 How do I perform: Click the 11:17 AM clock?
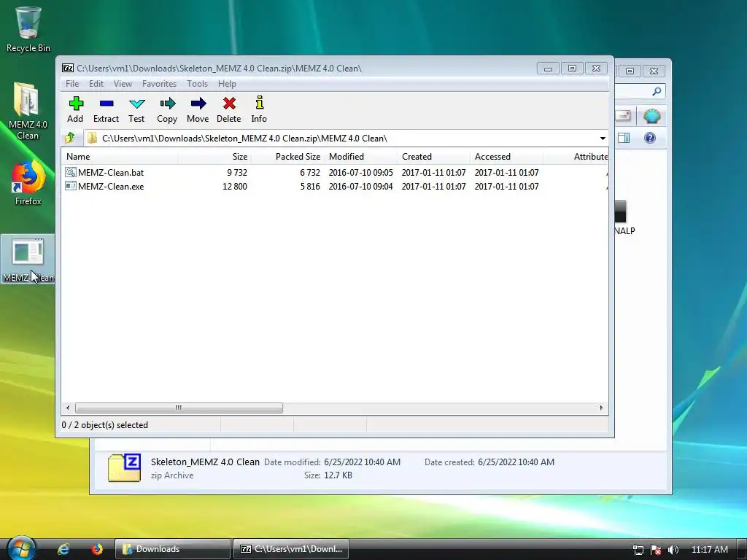pyautogui.click(x=709, y=550)
